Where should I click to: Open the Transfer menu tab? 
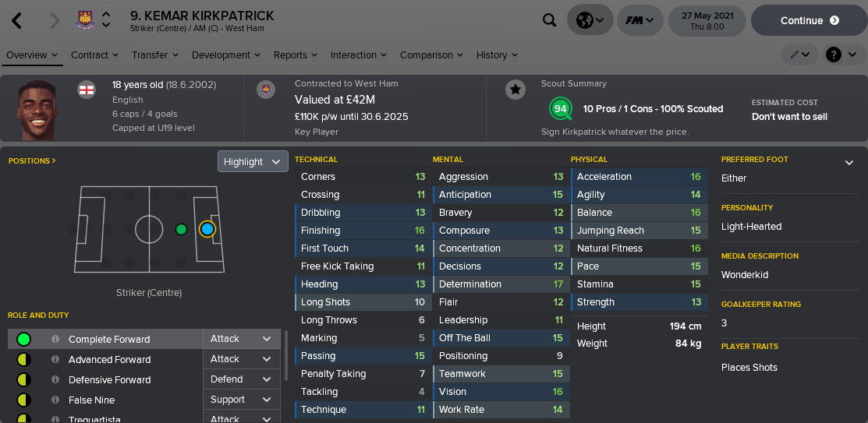(x=154, y=55)
